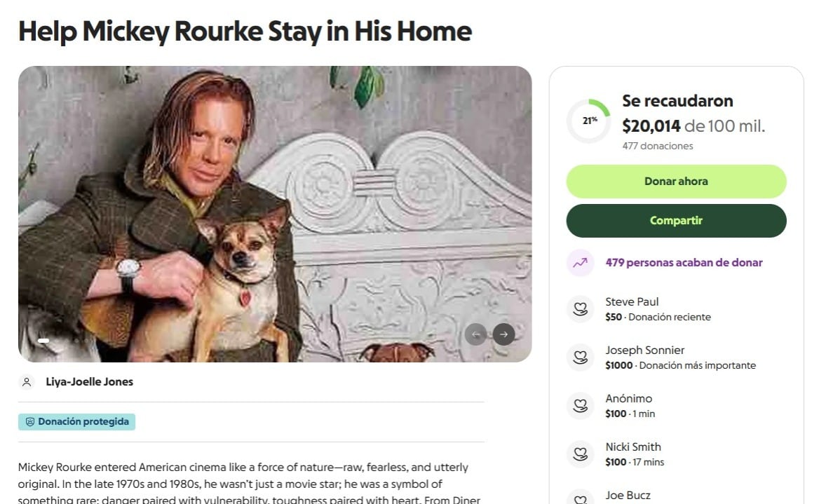Image resolution: width=819 pixels, height=504 pixels.
Task: Click the Compartir button
Action: tap(675, 219)
